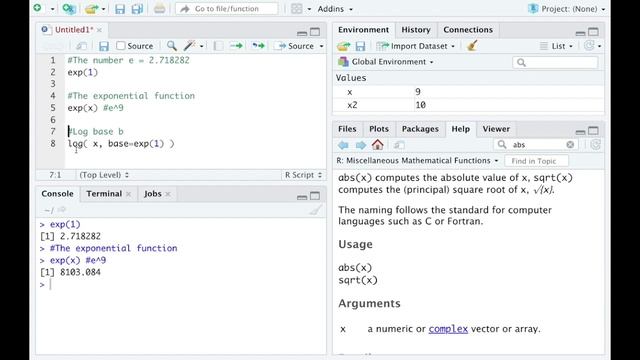The image size is (640, 360).
Task: Open the Project: (None) menu
Action: click(x=567, y=9)
